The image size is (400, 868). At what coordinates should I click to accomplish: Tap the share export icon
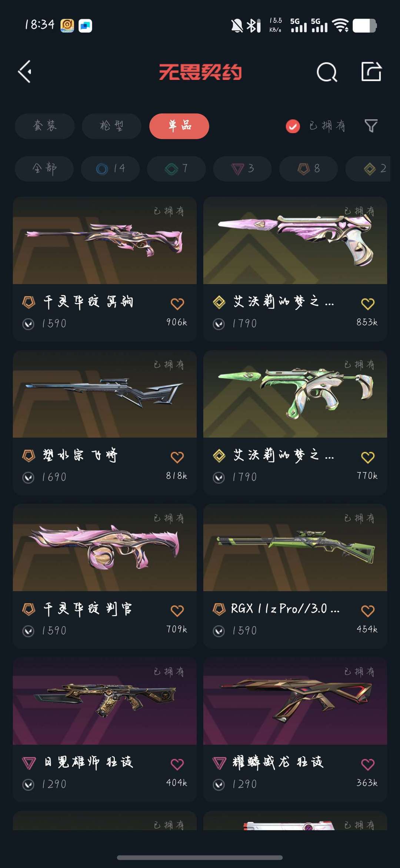[371, 71]
